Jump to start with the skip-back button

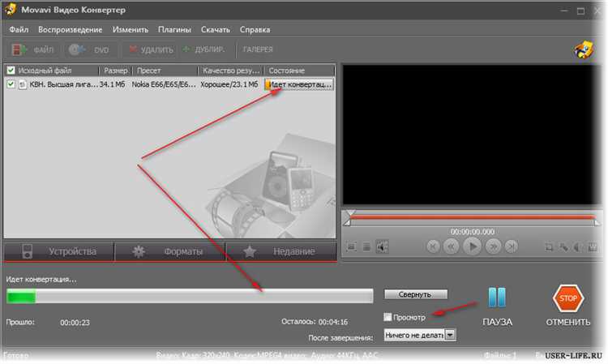coord(433,246)
